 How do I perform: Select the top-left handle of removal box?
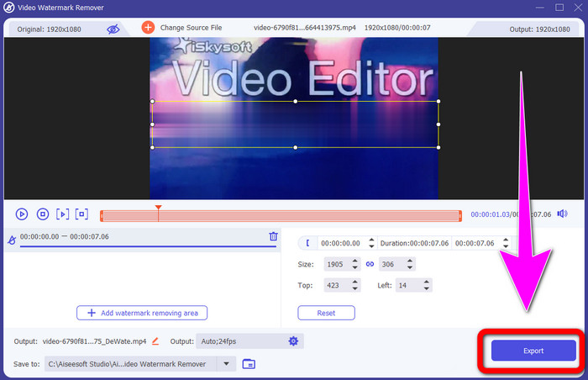152,102
